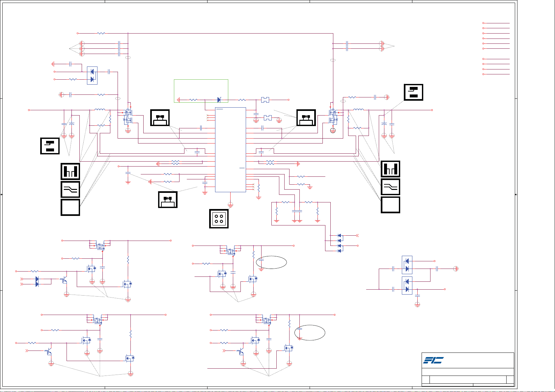
Task: Click the stacked four-diode array symbol
Action: [x=340, y=243]
